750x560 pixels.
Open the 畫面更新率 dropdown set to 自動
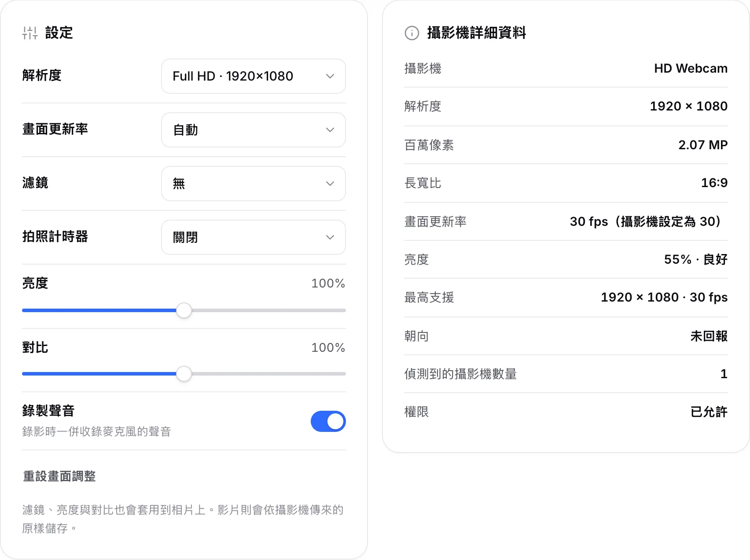[x=254, y=130]
